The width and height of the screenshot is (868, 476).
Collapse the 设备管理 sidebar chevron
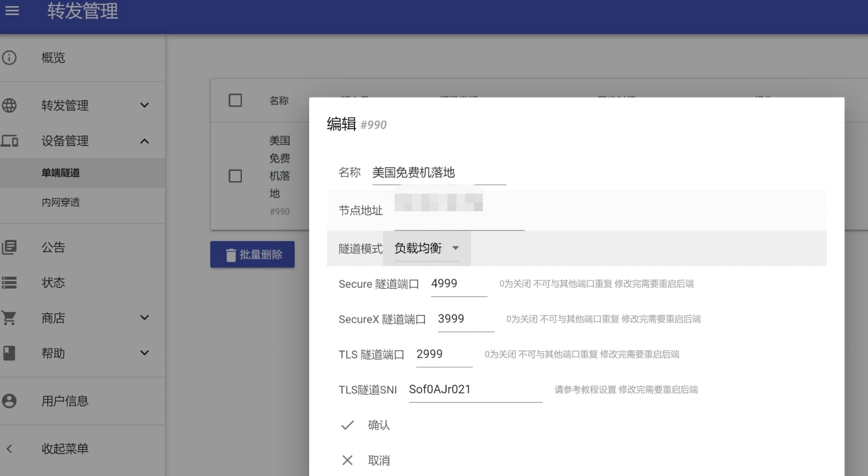tap(144, 141)
